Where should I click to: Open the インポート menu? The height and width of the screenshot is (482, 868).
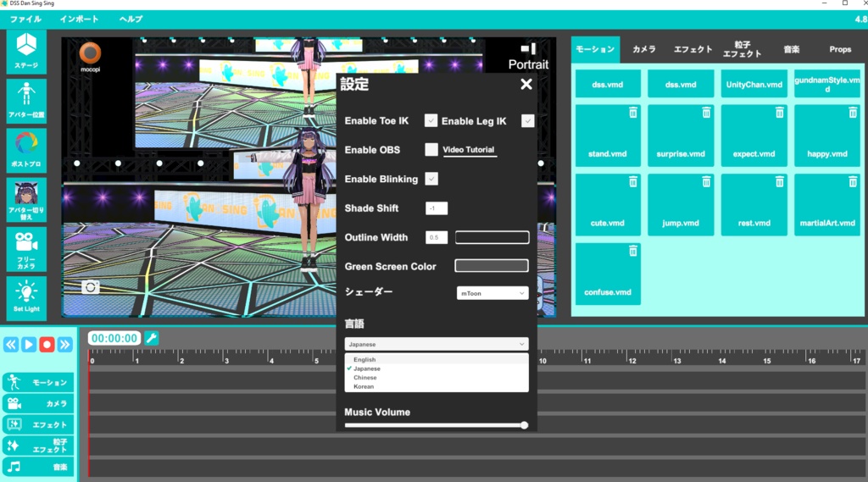click(79, 19)
